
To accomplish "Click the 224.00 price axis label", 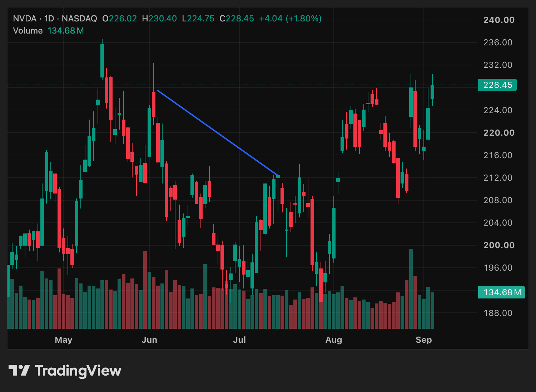I will (x=498, y=110).
